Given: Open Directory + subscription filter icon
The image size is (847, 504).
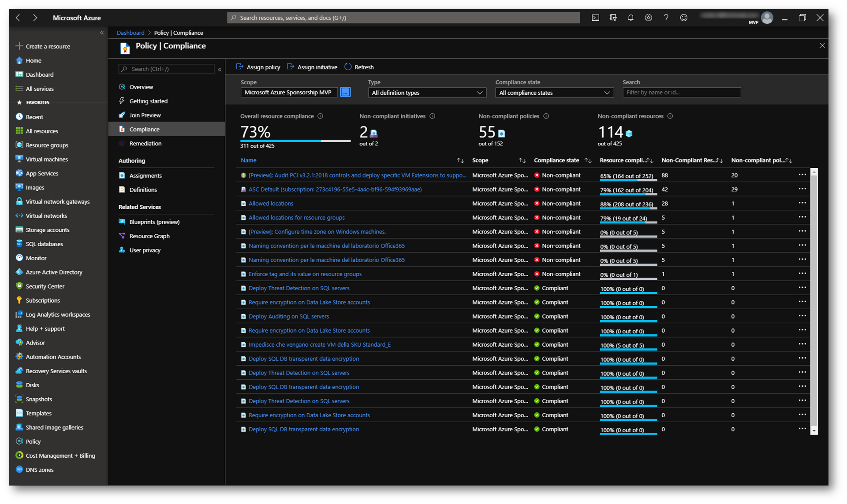Looking at the screenshot, I should click(x=613, y=18).
